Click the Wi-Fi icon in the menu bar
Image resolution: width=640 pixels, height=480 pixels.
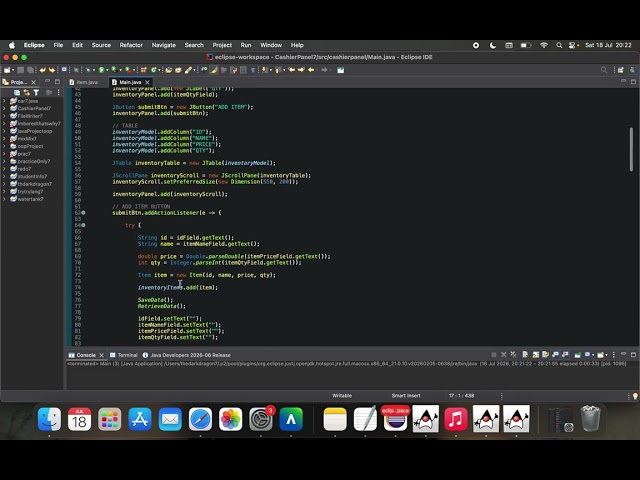coord(544,45)
